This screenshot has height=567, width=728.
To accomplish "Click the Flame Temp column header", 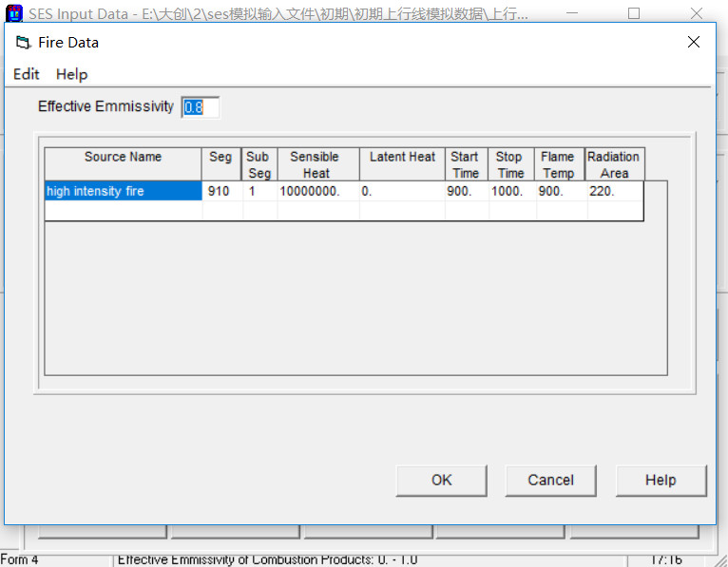I will click(559, 164).
